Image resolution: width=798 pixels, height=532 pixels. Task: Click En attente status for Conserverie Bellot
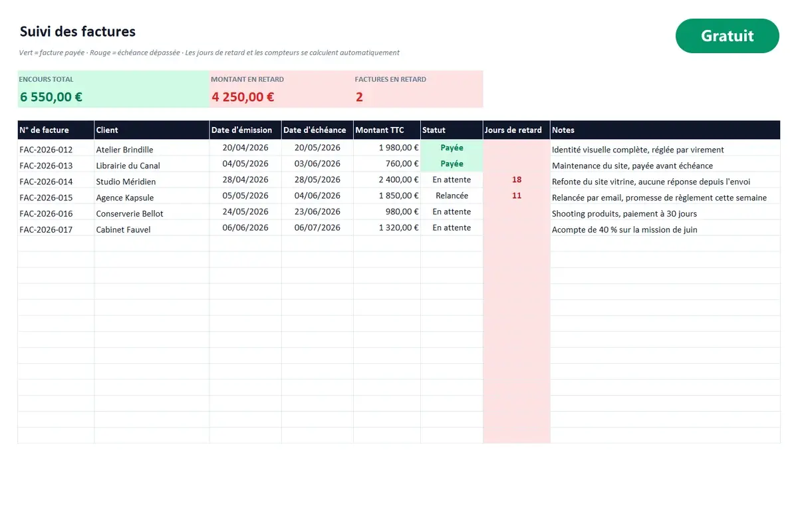(452, 212)
